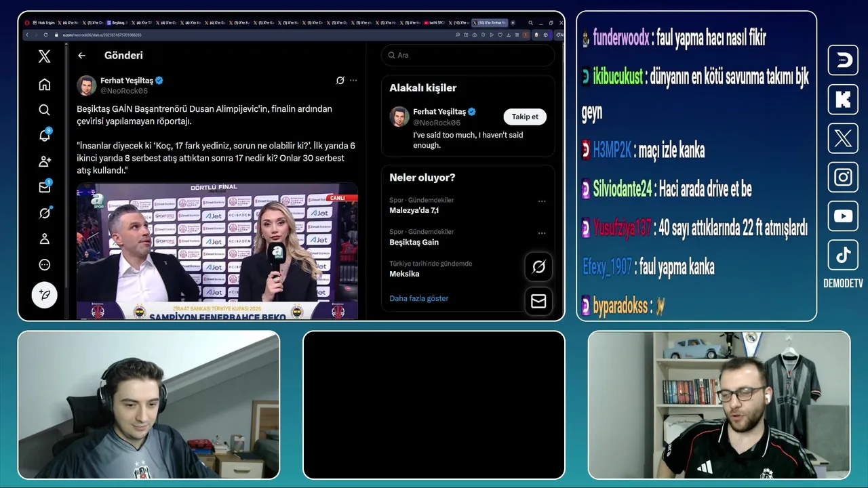The image size is (868, 488).
Task: Click the Efexy_1907 chat message
Action: click(x=648, y=267)
